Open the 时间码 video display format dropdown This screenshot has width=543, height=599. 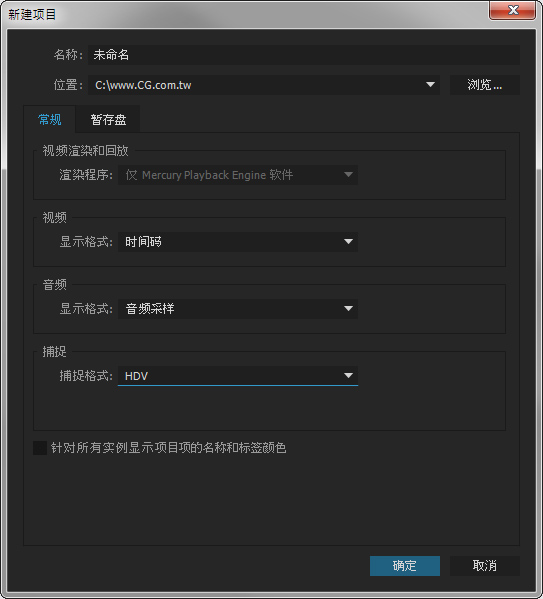(x=238, y=241)
